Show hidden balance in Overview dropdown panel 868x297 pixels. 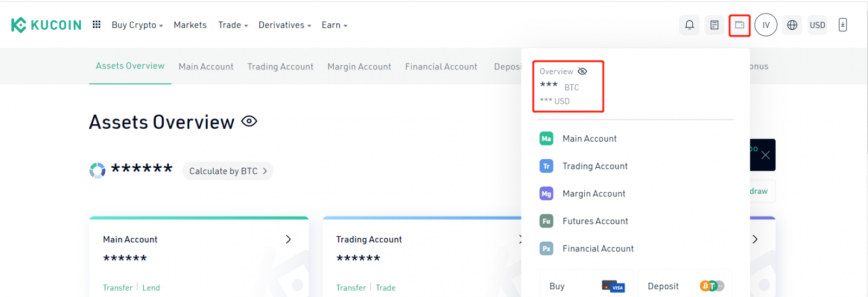coord(583,72)
